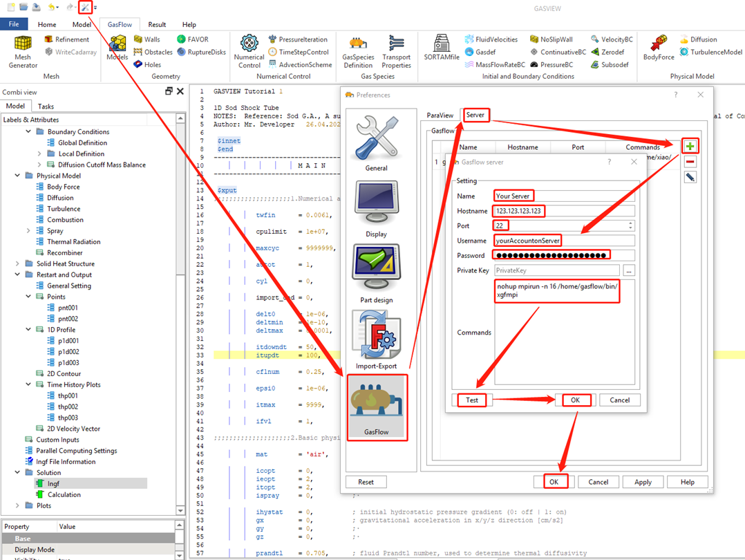Select the Import-Export preferences category
The image size is (745, 560).
[376, 340]
